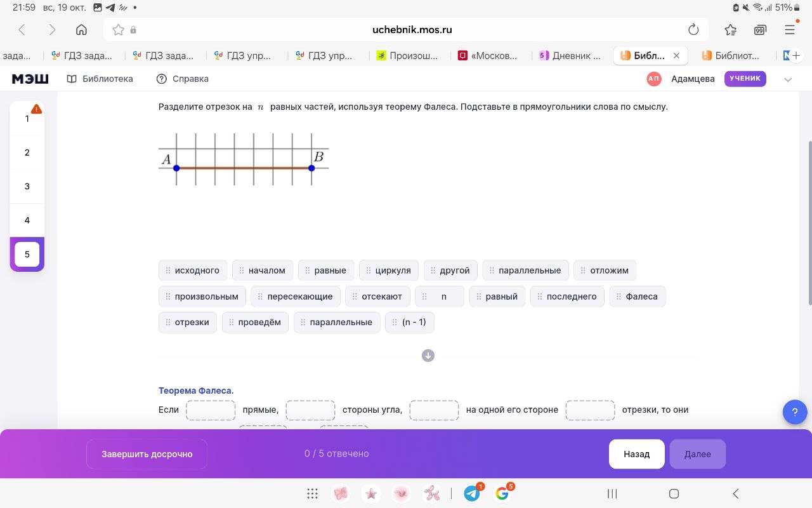Click the Далее button

click(698, 454)
